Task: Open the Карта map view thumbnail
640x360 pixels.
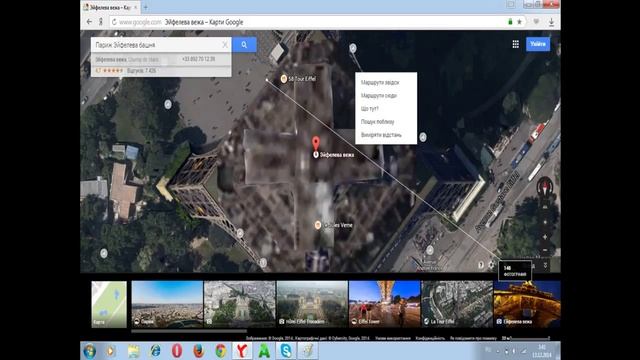Action: click(x=109, y=304)
